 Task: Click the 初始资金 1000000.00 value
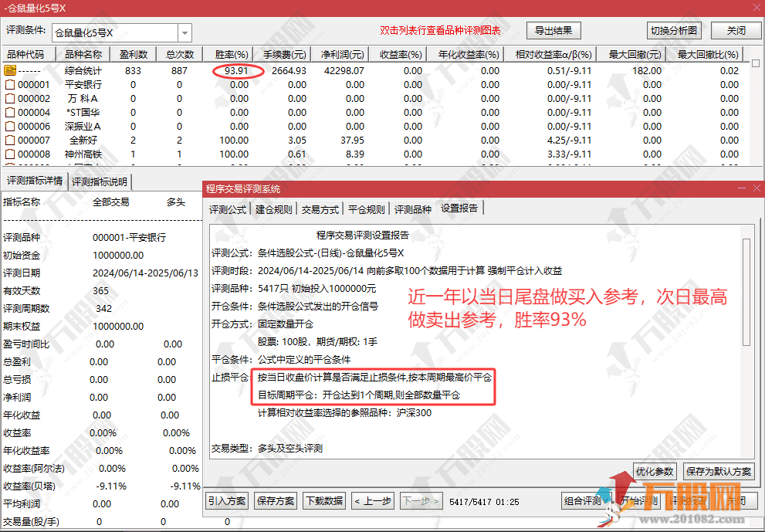(x=118, y=256)
